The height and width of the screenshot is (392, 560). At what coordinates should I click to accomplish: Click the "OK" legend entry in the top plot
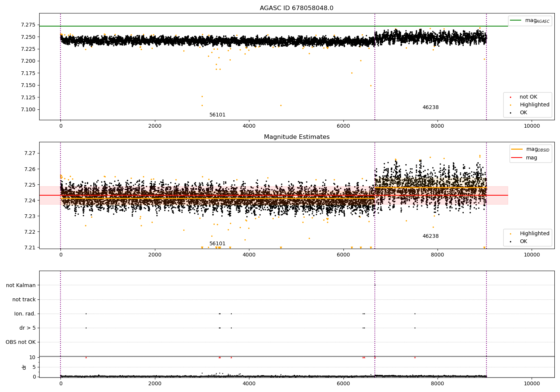point(519,113)
